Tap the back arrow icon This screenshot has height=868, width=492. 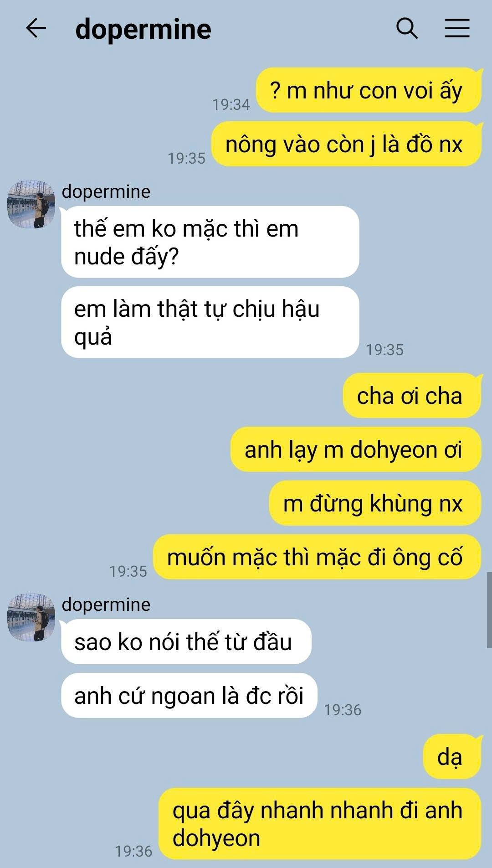pyautogui.click(x=36, y=29)
